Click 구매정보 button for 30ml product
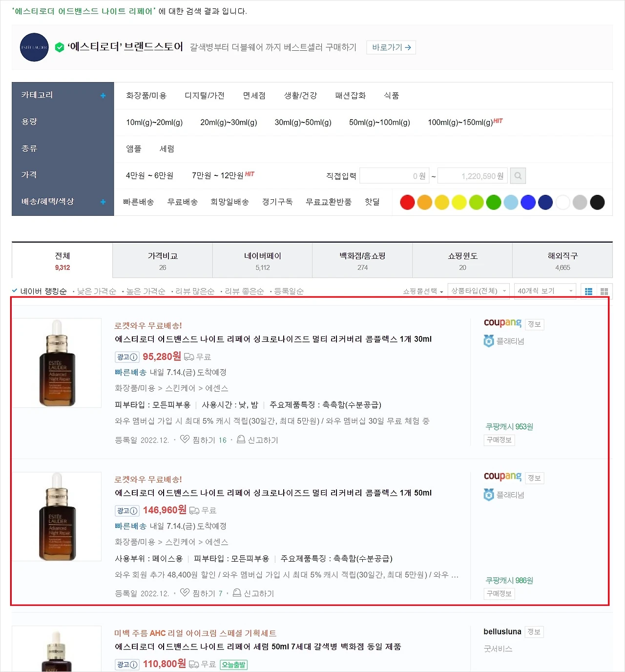 499,440
